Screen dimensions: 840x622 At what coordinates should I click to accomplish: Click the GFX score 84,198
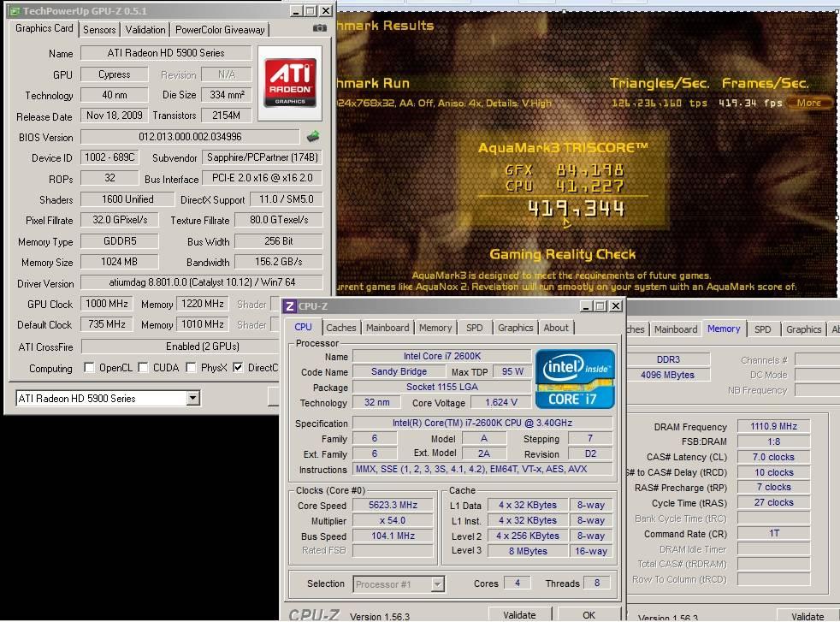click(x=590, y=170)
